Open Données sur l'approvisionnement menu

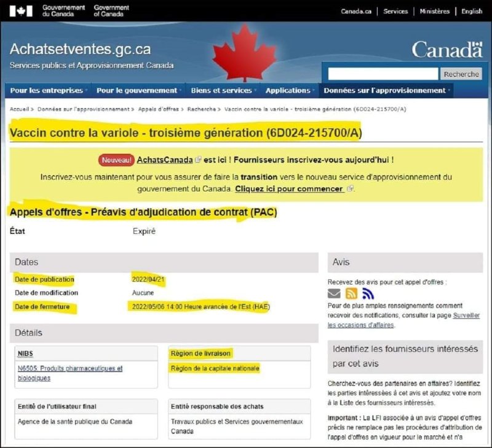click(386, 90)
